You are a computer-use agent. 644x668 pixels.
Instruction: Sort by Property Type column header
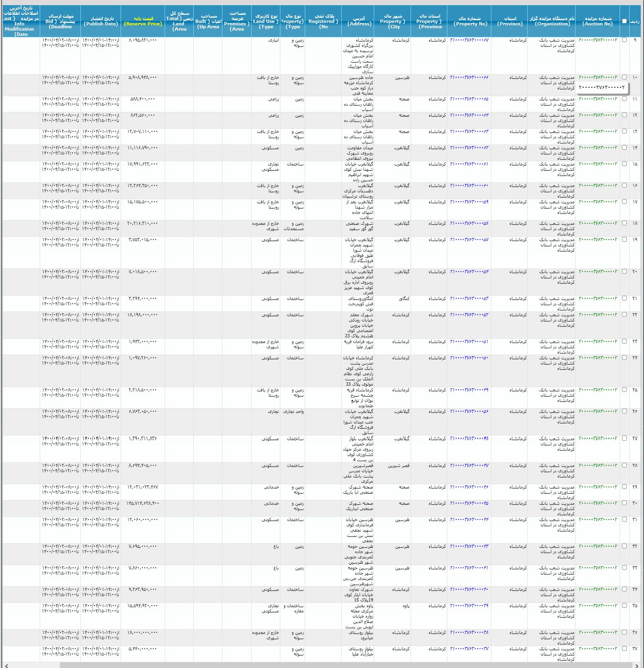292,21
